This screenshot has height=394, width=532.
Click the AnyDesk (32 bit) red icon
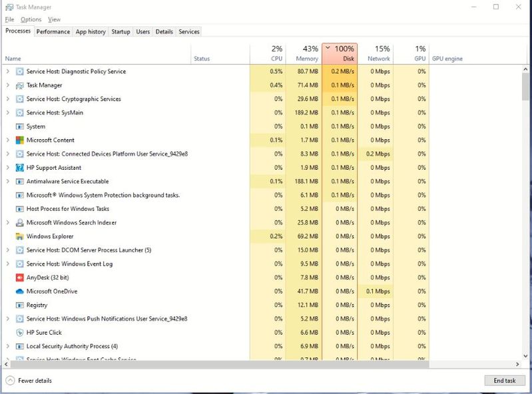click(x=20, y=278)
